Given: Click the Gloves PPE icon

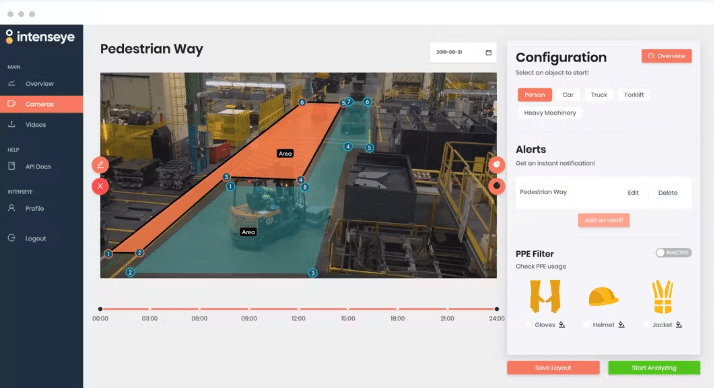Looking at the screenshot, I should [x=545, y=296].
